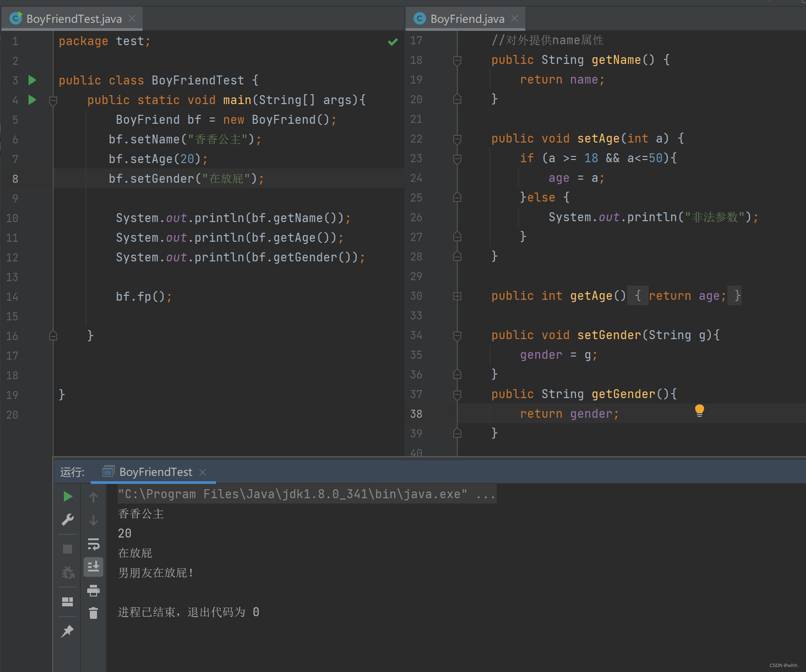Close the BoyFriendTest.java tab
806x672 pixels.
(x=132, y=18)
